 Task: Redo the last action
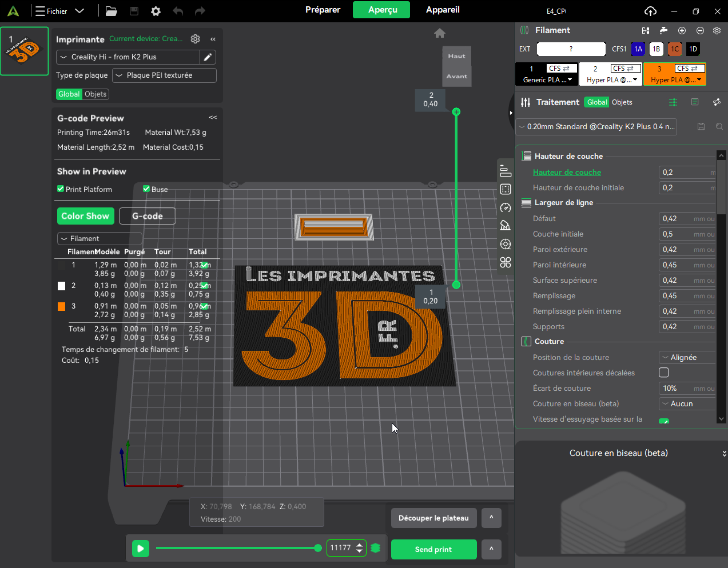point(200,11)
